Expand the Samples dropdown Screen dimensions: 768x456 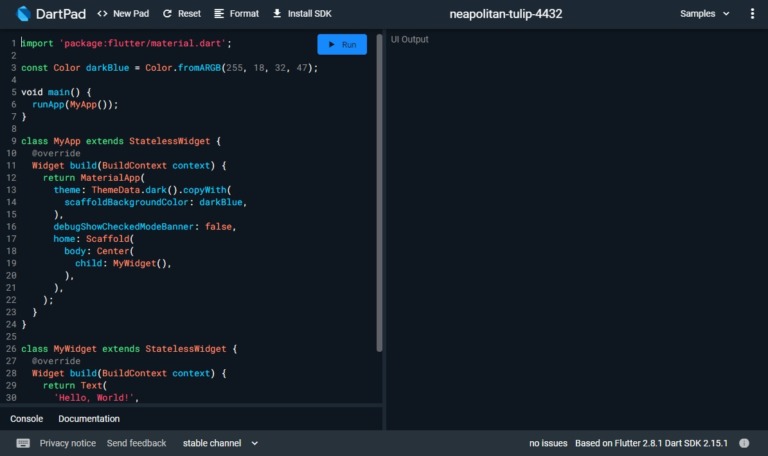(703, 14)
